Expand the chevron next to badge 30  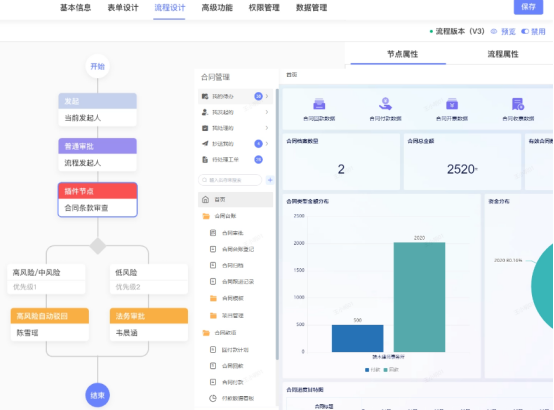coord(267,96)
